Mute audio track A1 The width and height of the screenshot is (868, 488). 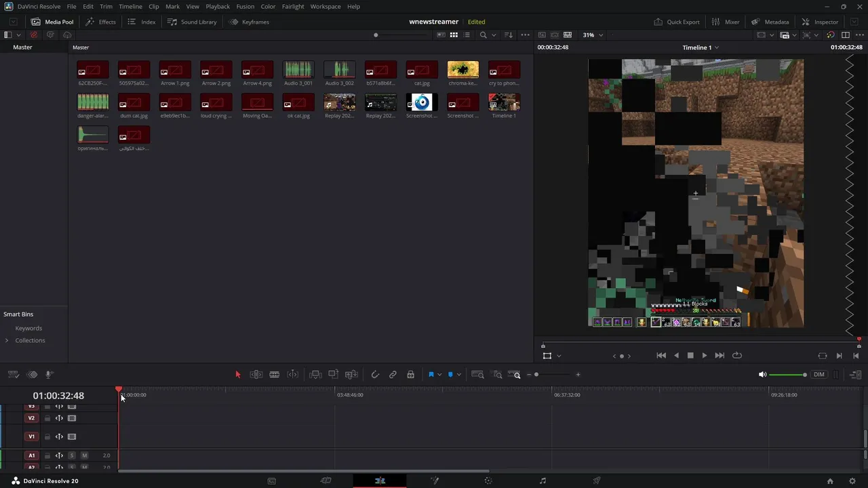(x=84, y=455)
